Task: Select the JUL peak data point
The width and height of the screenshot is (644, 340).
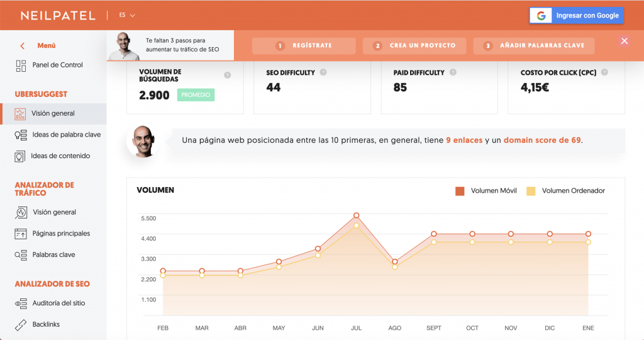Action: pyautogui.click(x=356, y=215)
